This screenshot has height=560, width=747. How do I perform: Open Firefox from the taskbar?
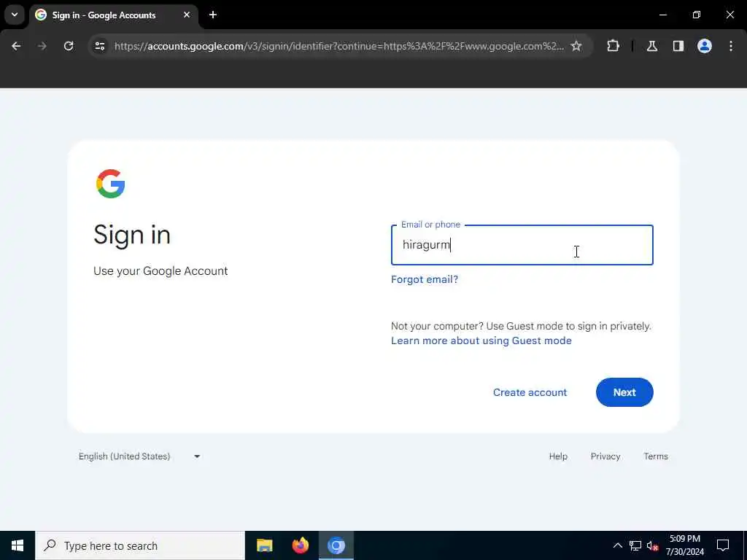(300, 545)
